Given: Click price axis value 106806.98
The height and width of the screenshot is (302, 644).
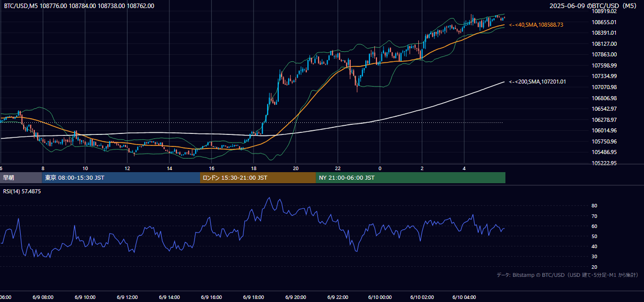Looking at the screenshot, I should 604,98.
